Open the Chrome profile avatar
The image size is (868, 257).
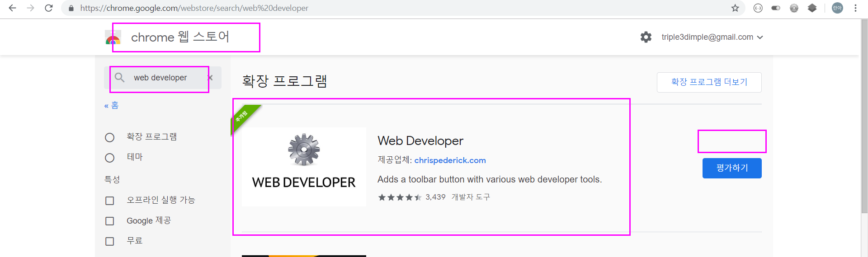[x=837, y=8]
